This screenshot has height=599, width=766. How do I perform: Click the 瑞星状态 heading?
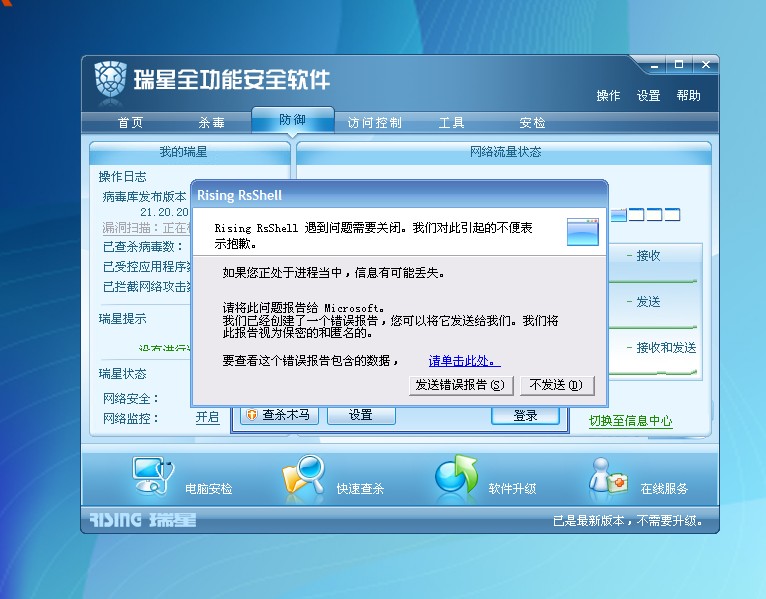click(122, 374)
